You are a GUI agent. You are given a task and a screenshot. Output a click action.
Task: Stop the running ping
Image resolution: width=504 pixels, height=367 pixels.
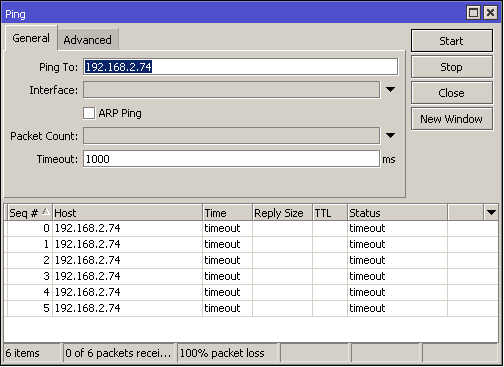tap(452, 67)
